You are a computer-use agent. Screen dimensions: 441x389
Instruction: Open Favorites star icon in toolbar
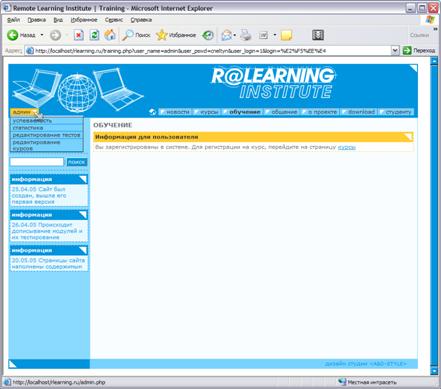[162, 35]
